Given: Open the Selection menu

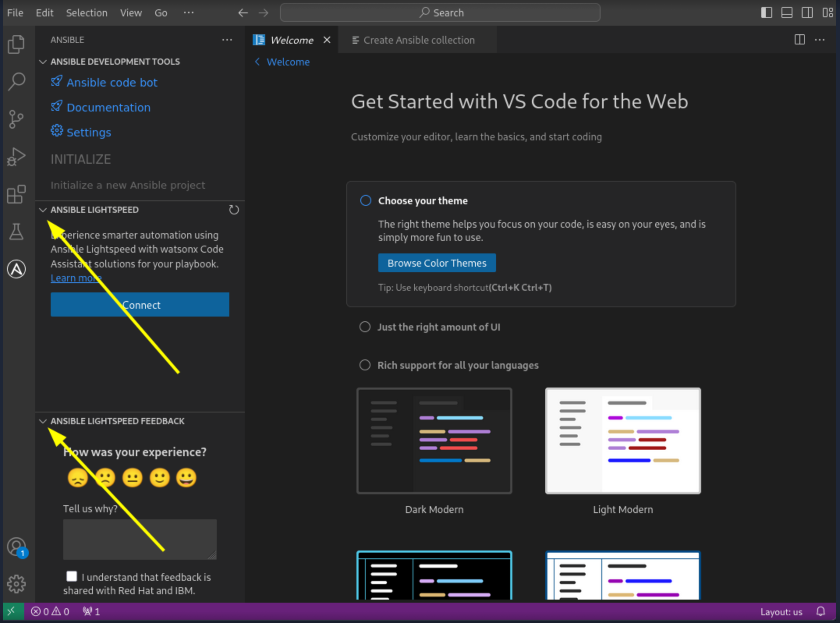Looking at the screenshot, I should pos(87,13).
